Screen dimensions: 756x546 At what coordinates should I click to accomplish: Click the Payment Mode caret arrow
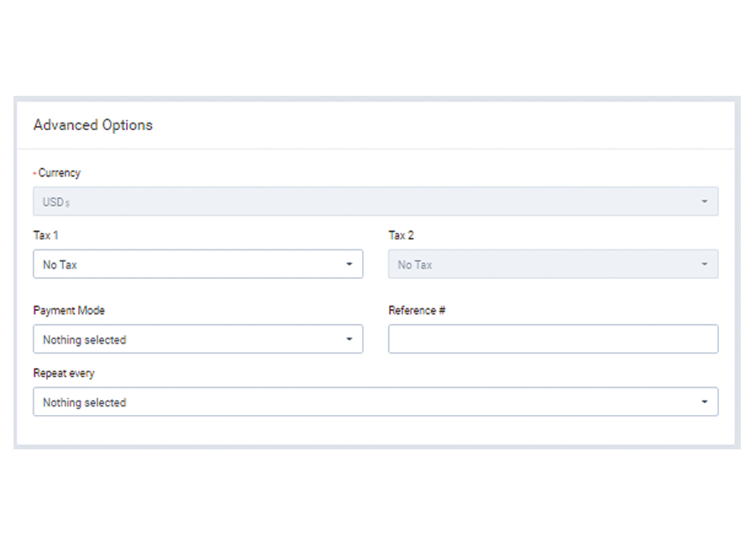click(x=349, y=340)
